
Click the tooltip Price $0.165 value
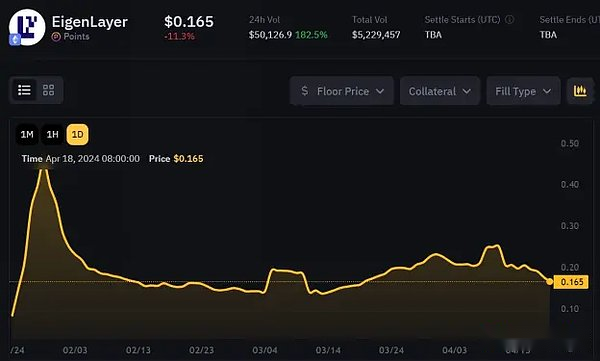pyautogui.click(x=188, y=158)
